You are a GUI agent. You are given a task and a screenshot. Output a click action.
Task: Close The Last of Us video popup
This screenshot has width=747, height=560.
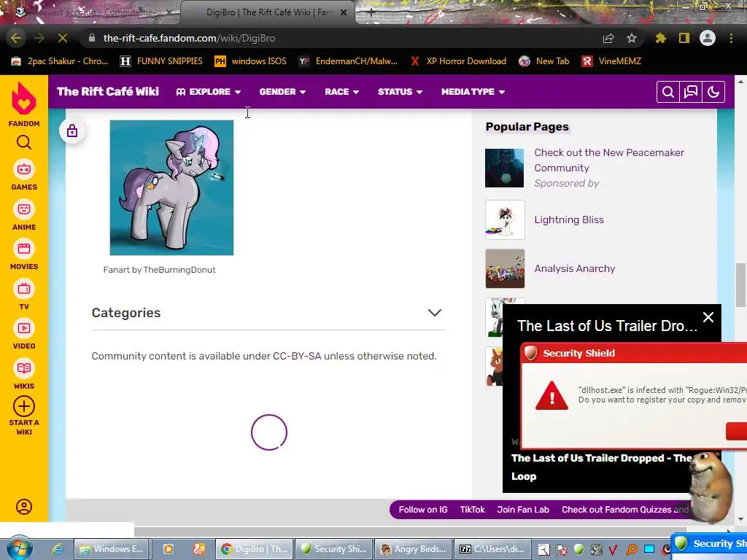tap(708, 317)
